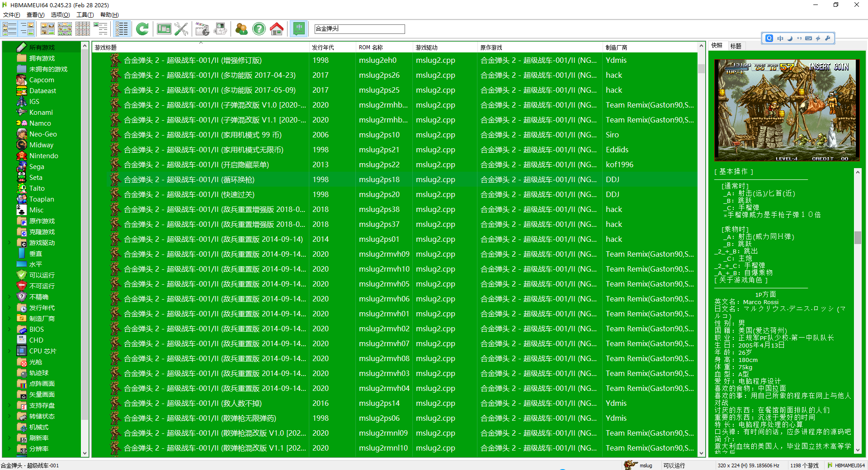The width and height of the screenshot is (868, 470).
Task: Open the IME wrench settings icon
Action: click(x=827, y=38)
